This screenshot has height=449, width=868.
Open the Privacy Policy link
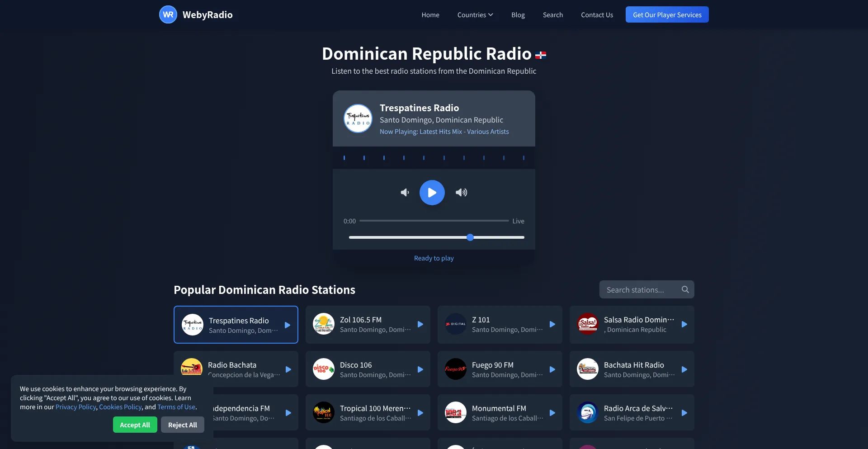click(x=76, y=407)
